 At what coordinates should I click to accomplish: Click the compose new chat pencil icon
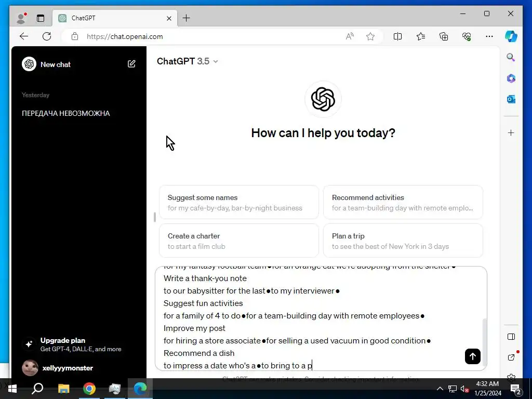(131, 64)
